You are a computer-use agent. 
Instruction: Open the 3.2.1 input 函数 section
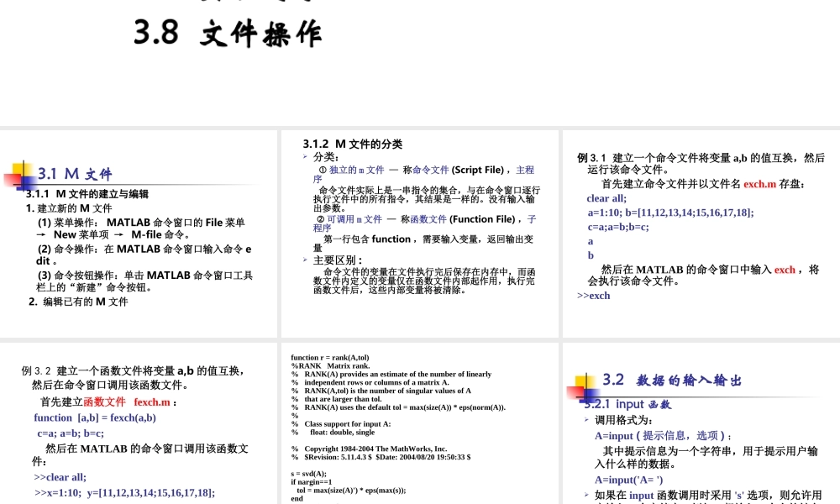[x=630, y=404]
